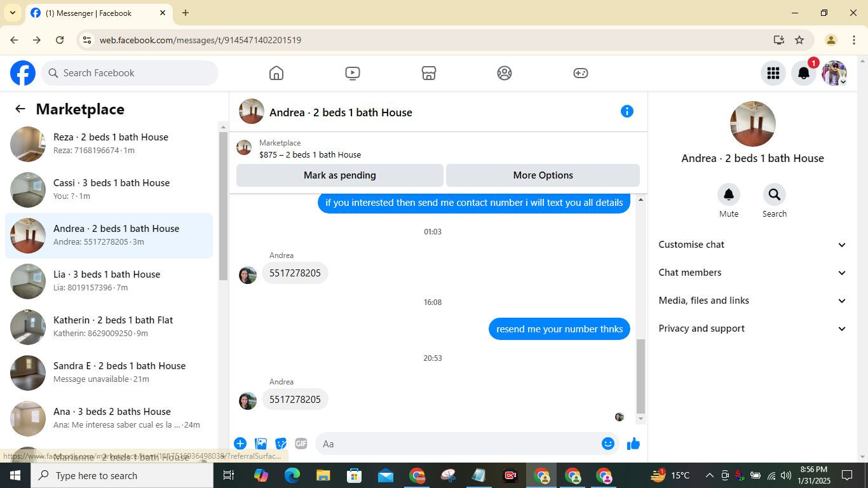
Task: Click the Mark as pending button
Action: (x=340, y=175)
